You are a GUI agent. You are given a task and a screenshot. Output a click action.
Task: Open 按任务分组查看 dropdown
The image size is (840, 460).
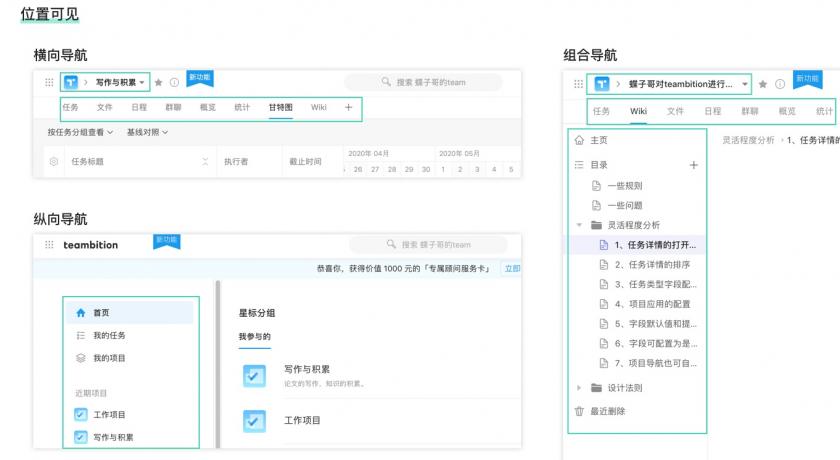click(80, 132)
